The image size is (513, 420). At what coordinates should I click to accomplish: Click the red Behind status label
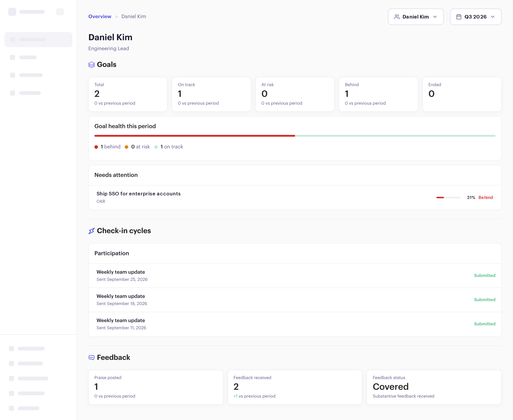[x=486, y=197]
